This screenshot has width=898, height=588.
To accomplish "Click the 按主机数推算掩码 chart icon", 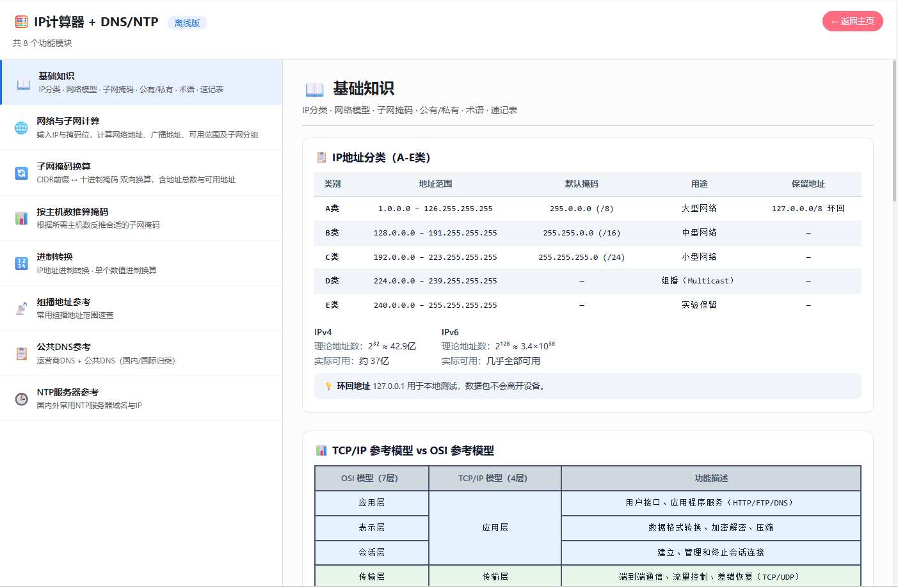I will point(22,218).
